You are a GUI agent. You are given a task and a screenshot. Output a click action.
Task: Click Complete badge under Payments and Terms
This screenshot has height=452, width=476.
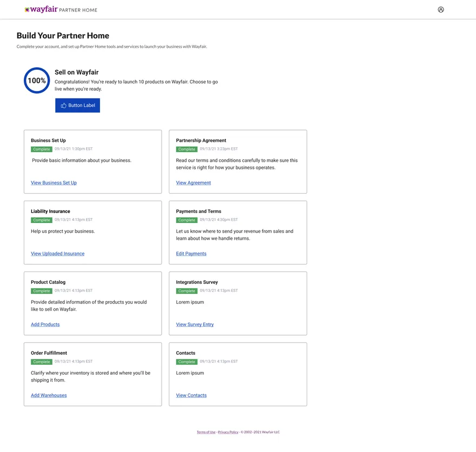pyautogui.click(x=187, y=220)
